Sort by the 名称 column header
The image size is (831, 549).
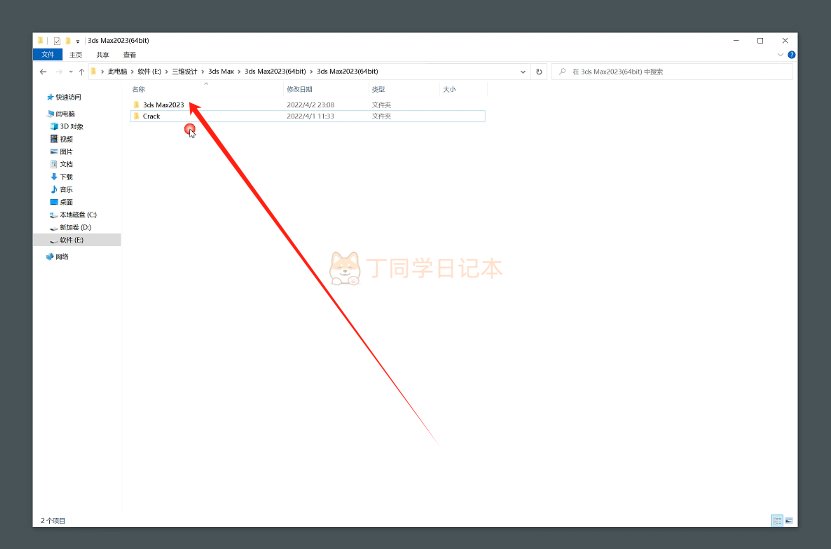(138, 89)
